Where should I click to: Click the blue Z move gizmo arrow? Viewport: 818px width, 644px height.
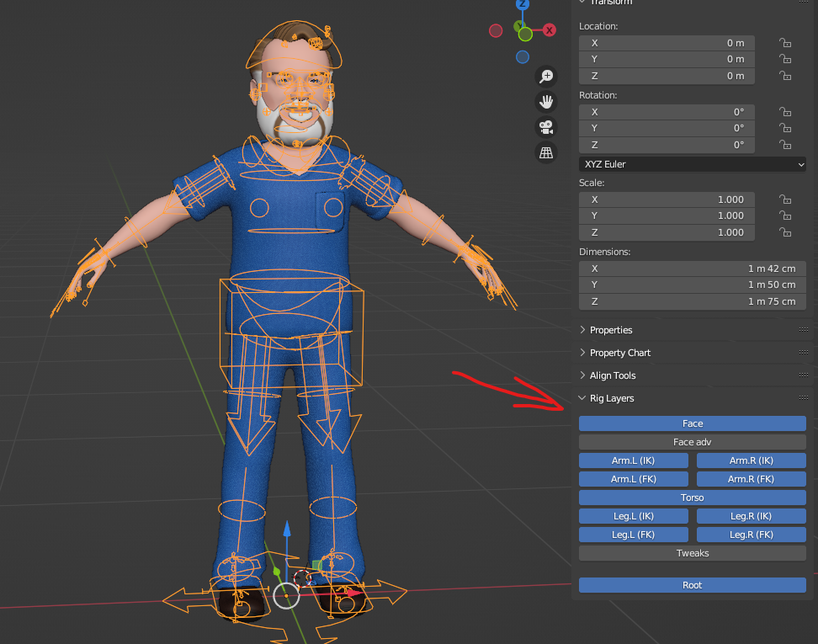pyautogui.click(x=286, y=529)
